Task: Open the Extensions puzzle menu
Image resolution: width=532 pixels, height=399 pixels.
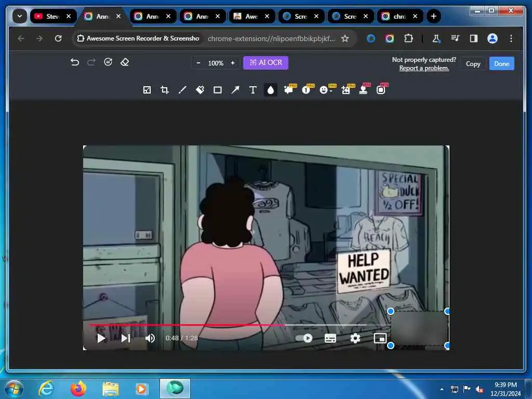Action: (408, 38)
